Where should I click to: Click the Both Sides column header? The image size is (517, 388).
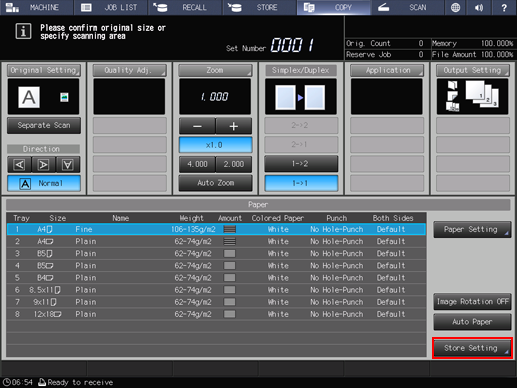[x=393, y=218]
